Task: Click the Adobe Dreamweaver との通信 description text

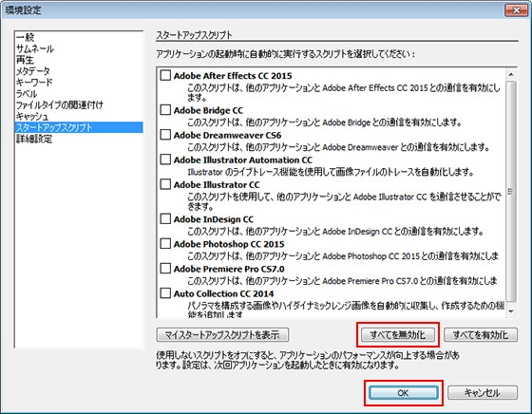Action: pyautogui.click(x=339, y=147)
